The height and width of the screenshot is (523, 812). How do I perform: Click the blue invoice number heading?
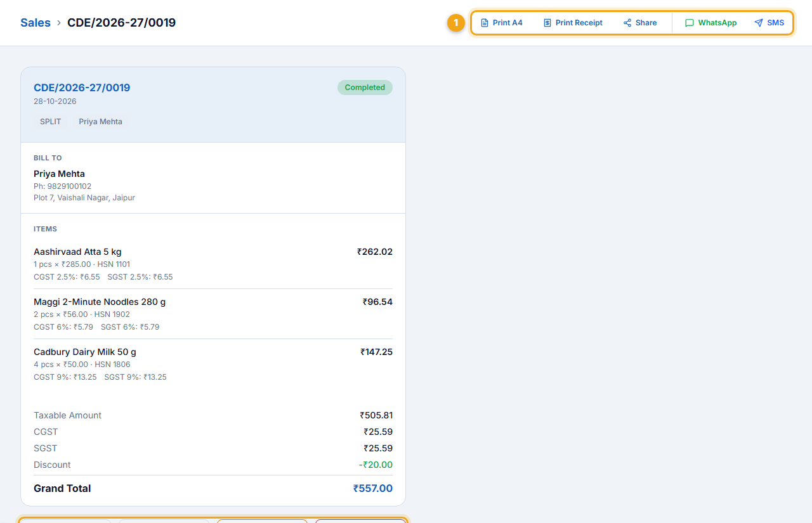point(82,87)
